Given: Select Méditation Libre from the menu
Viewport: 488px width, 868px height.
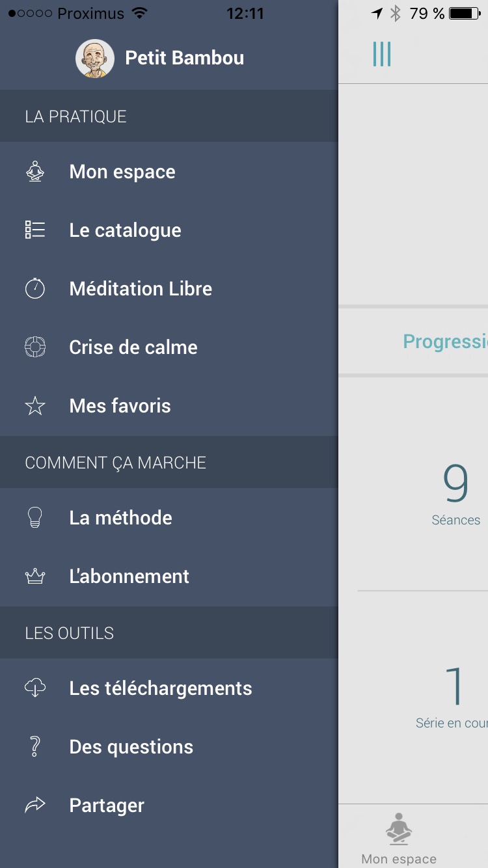Looking at the screenshot, I should tap(141, 289).
